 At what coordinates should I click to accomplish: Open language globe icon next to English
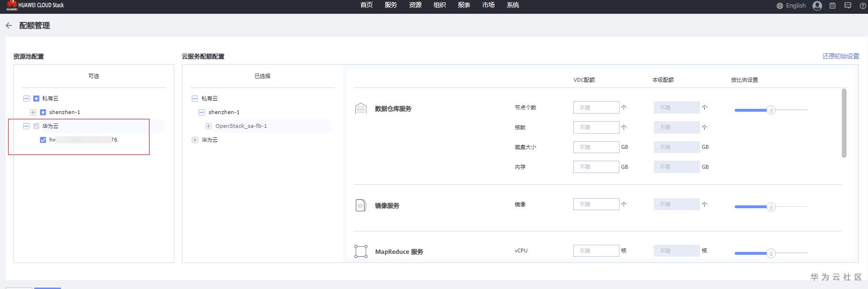click(779, 6)
